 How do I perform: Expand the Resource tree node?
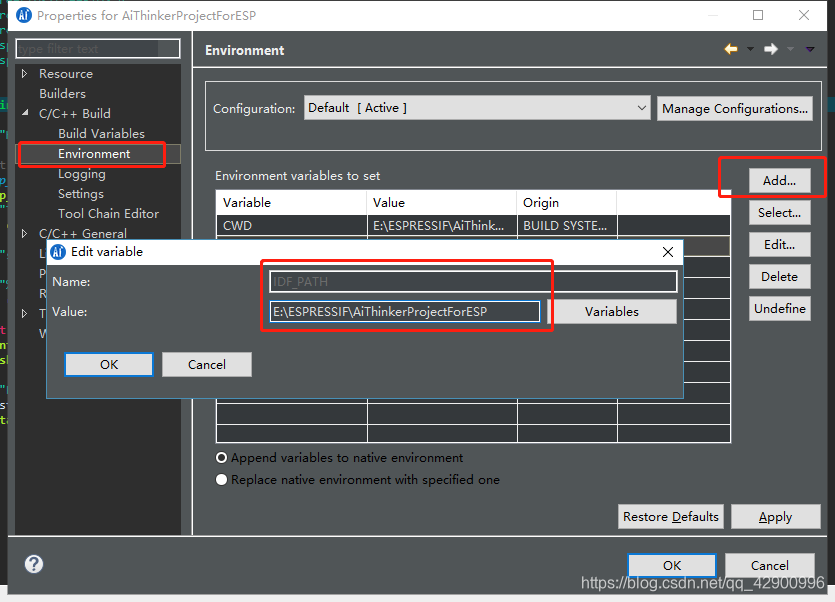[x=24, y=74]
